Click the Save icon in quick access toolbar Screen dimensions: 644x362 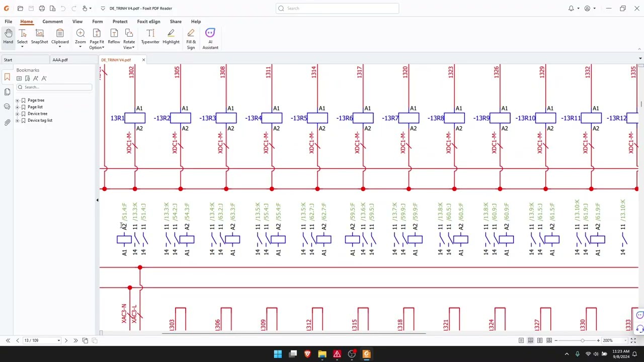(x=31, y=8)
